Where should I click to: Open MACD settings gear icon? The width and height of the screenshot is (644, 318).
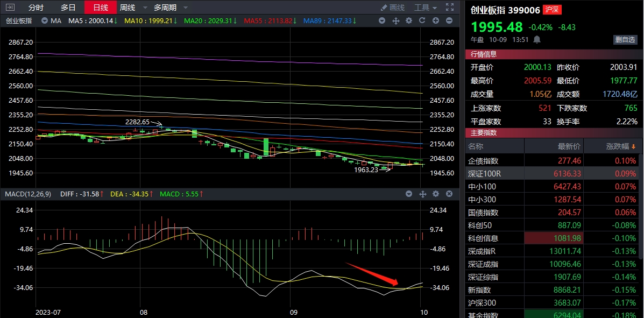(436, 194)
